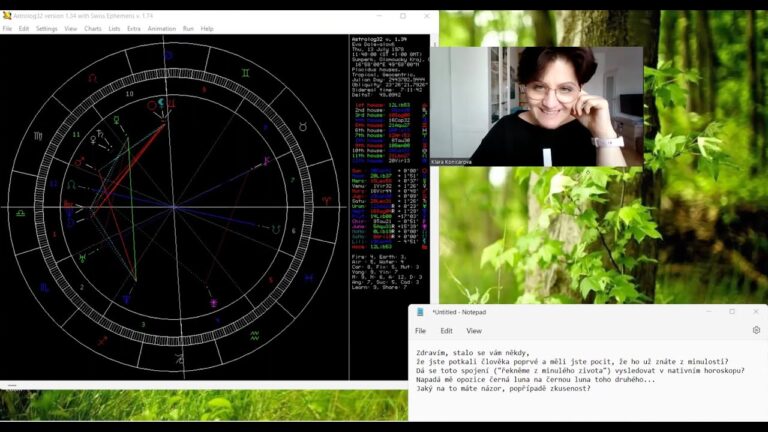The height and width of the screenshot is (432, 768).
Task: Click the Notepad document icon in title bar
Action: click(x=420, y=312)
